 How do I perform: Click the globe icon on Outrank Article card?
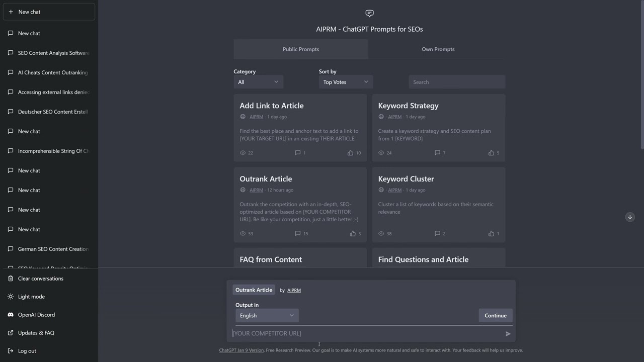tap(243, 190)
